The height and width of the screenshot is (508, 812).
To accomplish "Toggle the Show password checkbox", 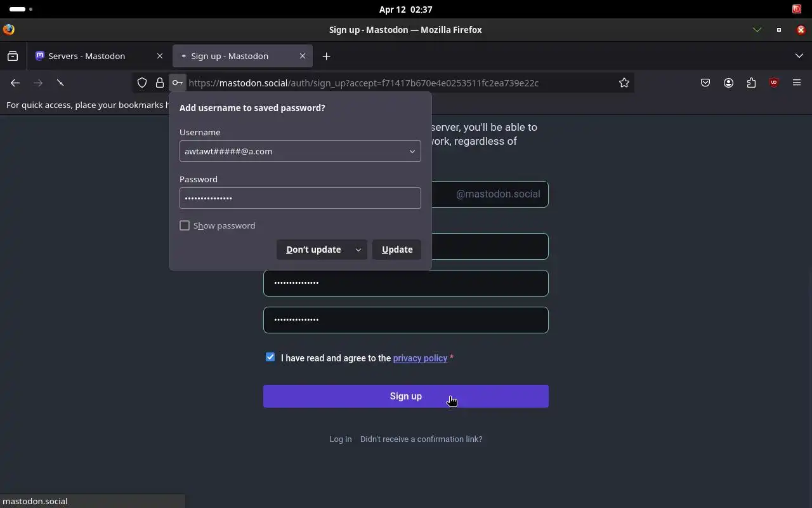I will click(x=185, y=225).
